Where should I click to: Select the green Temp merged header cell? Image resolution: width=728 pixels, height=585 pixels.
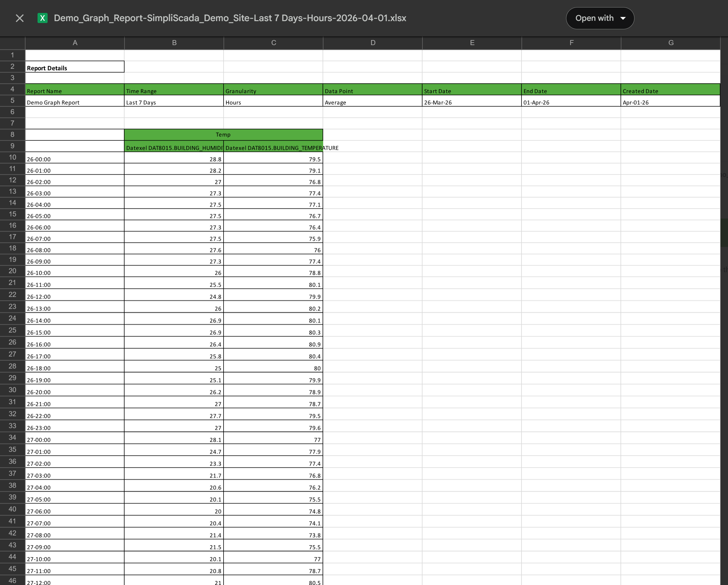tap(223, 135)
